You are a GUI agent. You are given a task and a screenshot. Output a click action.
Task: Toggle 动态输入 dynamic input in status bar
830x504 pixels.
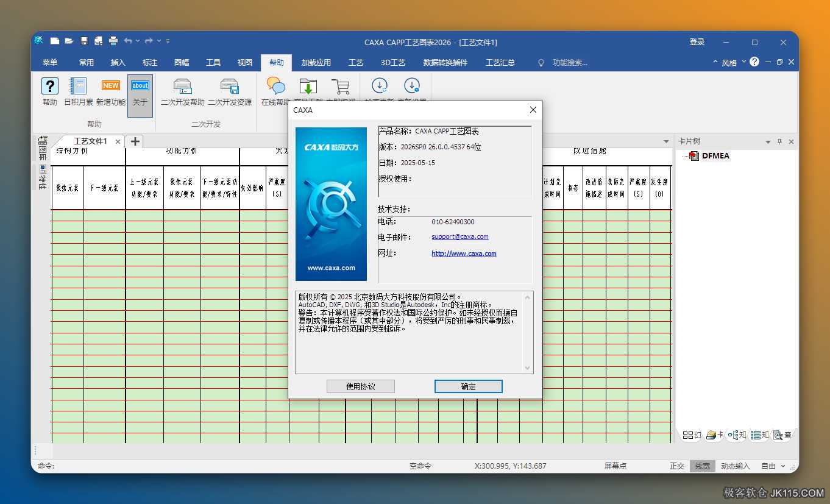coord(736,466)
